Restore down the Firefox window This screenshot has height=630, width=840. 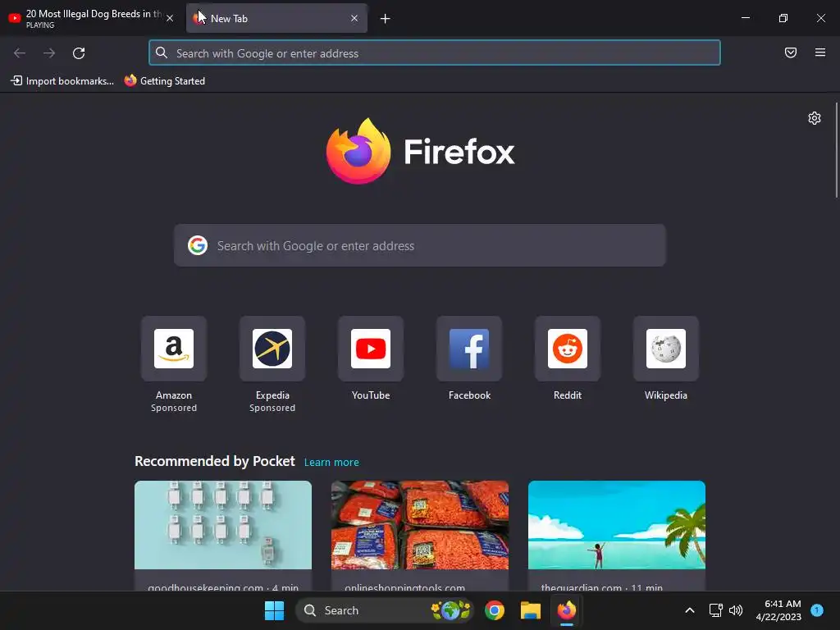(783, 18)
